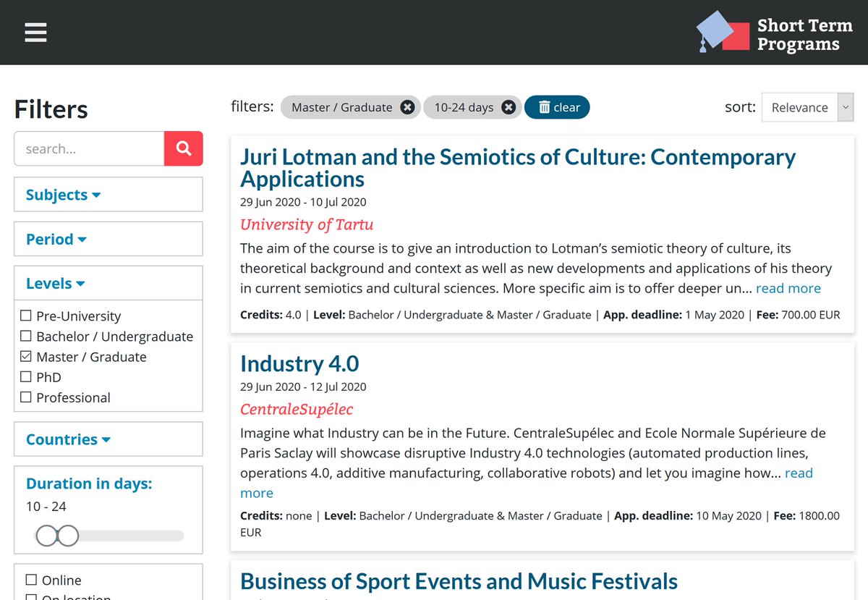Clear all filters with trash button
868x600 pixels.
click(557, 107)
